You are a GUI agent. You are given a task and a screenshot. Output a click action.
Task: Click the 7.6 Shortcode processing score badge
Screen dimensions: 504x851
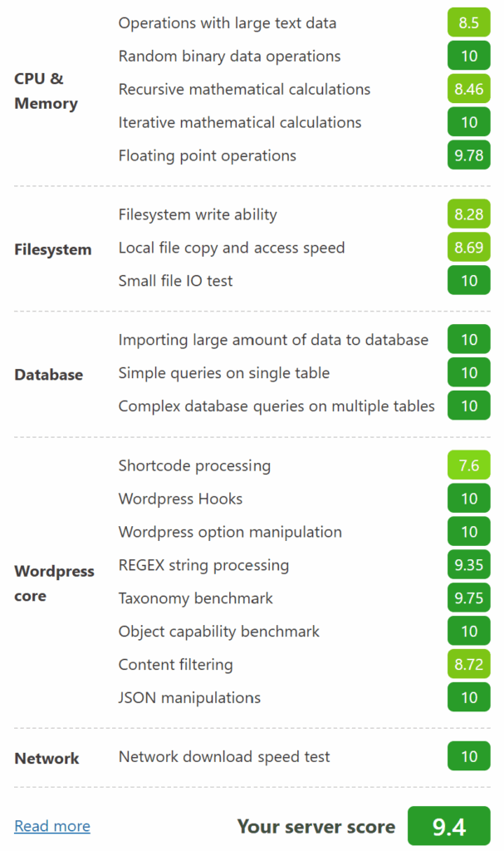469,465
